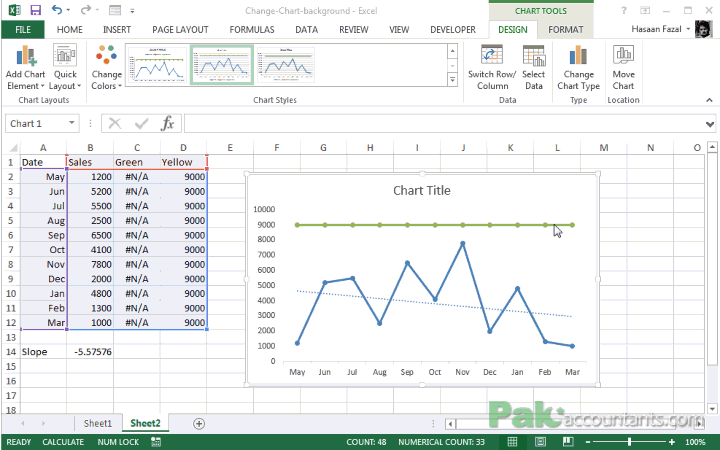720x450 pixels.
Task: Switch to Normal view icon
Action: pos(512,442)
